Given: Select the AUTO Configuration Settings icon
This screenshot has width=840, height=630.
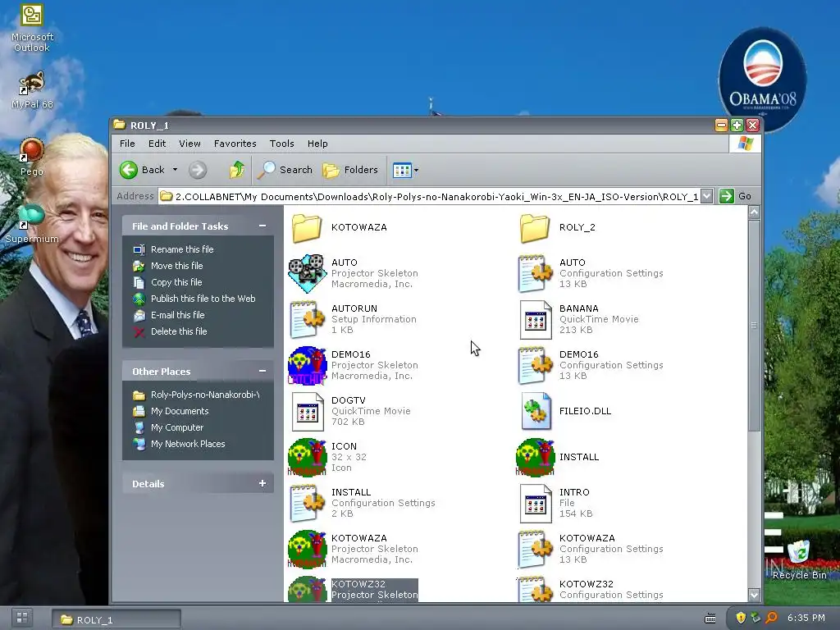Looking at the screenshot, I should coord(535,273).
